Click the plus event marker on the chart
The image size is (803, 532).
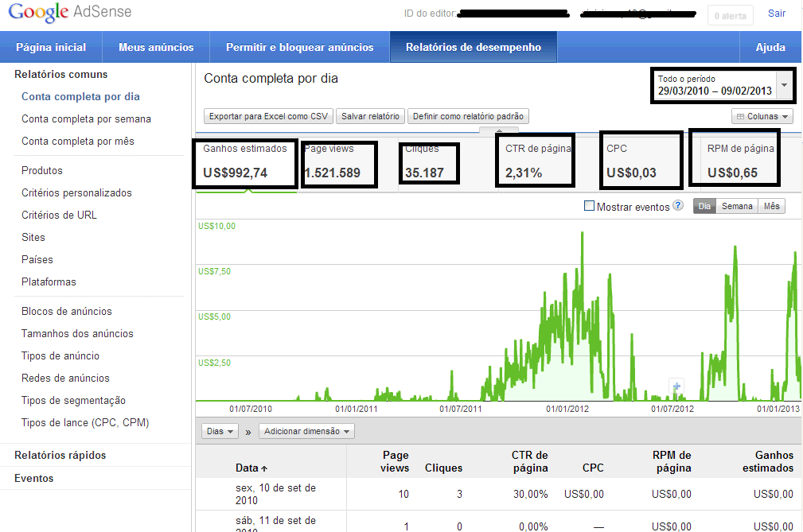pos(676,386)
